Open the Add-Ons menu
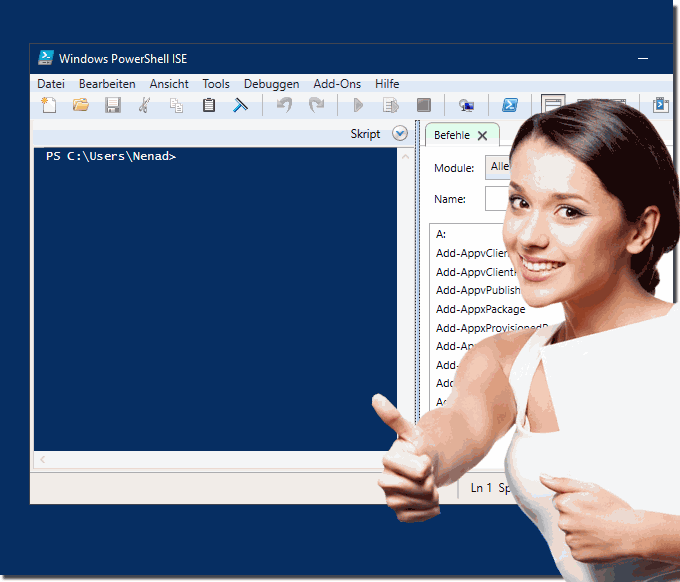 point(337,84)
